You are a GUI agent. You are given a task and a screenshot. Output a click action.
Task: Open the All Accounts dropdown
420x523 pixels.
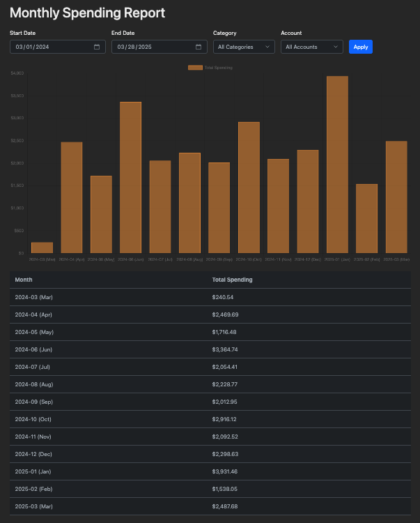pyautogui.click(x=312, y=47)
